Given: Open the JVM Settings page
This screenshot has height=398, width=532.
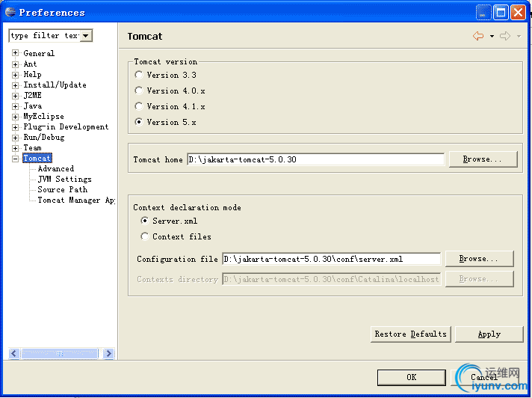Looking at the screenshot, I should pyautogui.click(x=64, y=180).
